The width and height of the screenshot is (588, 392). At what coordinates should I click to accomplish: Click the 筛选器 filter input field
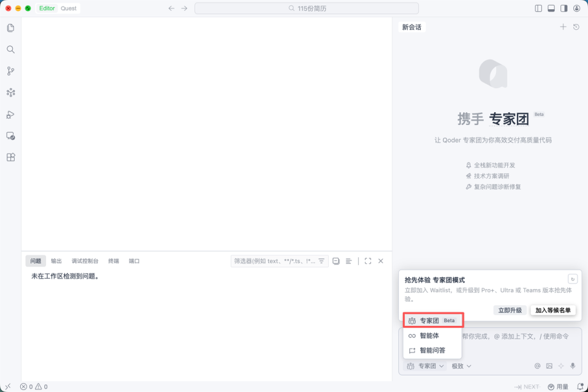(x=276, y=261)
